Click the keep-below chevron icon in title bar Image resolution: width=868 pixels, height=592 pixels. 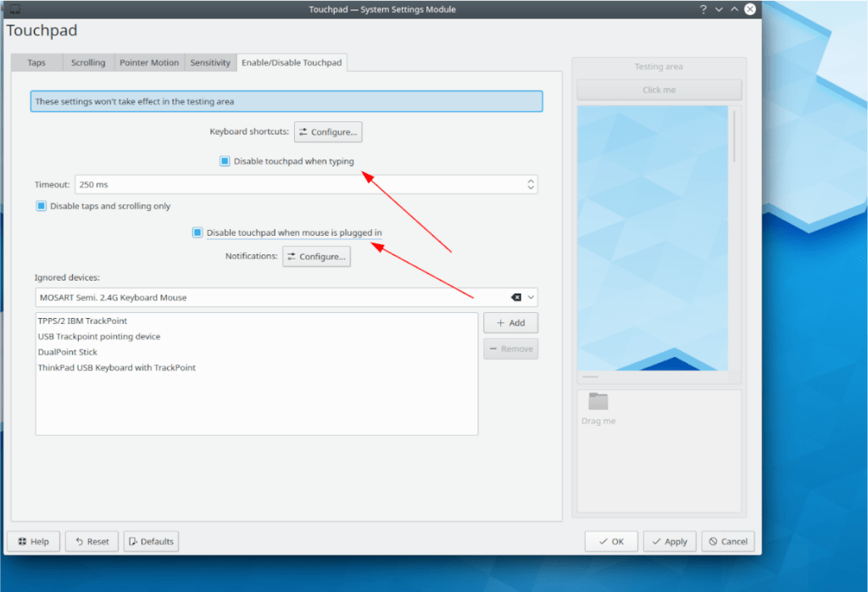(x=719, y=9)
